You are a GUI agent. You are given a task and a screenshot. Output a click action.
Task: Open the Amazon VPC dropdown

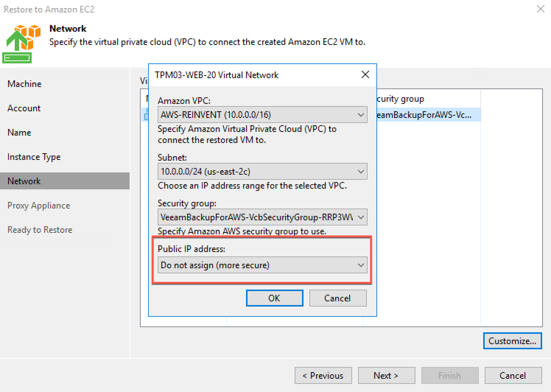point(262,115)
